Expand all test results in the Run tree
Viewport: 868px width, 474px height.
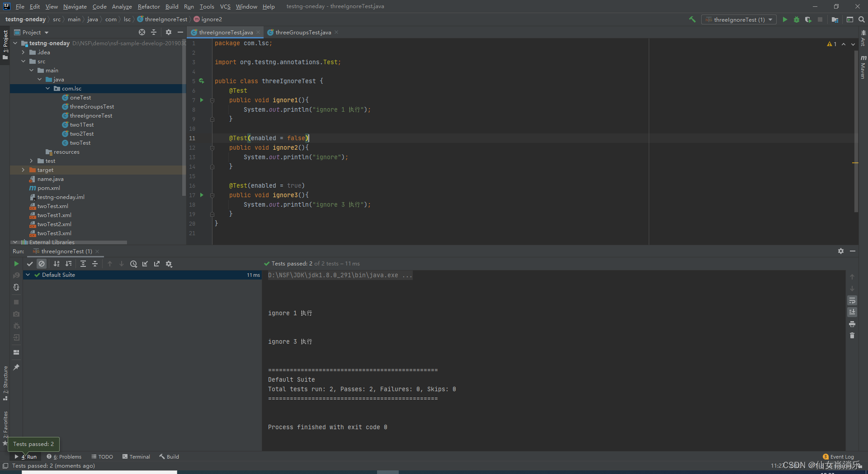pyautogui.click(x=83, y=264)
